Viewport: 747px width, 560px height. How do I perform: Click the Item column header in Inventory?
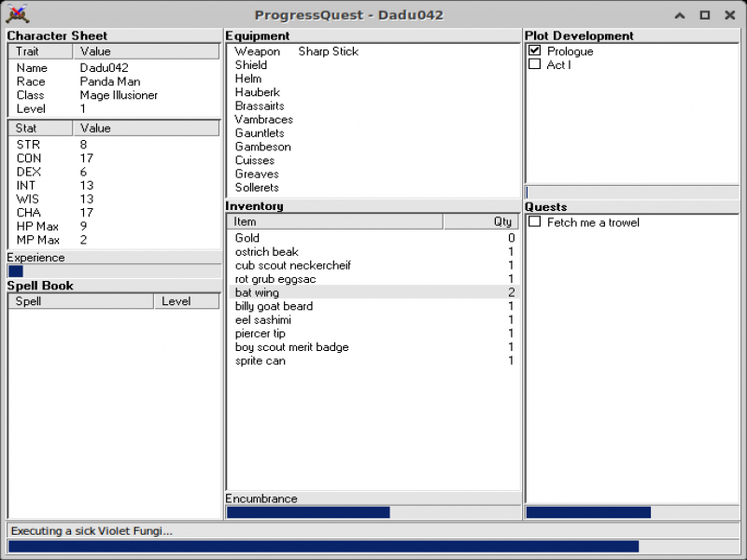[334, 221]
